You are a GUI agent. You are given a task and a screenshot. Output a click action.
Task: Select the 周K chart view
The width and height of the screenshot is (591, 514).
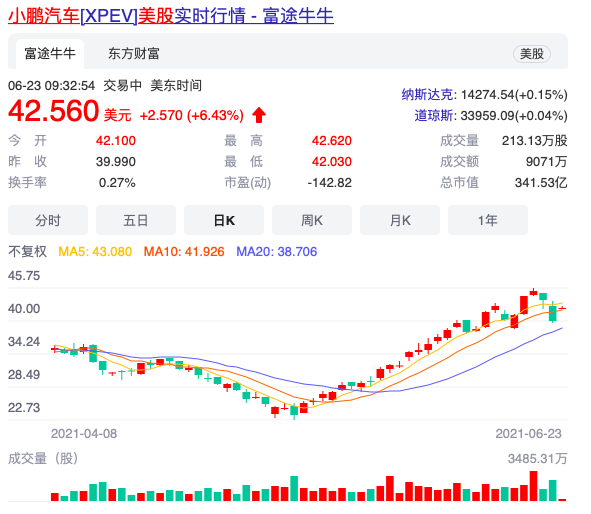click(x=312, y=220)
